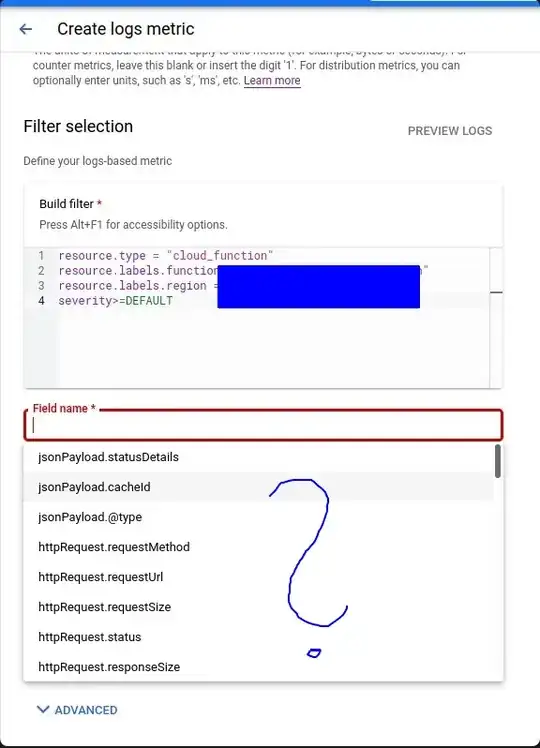Click the filter editor minimap scrollbar marker

496,292
